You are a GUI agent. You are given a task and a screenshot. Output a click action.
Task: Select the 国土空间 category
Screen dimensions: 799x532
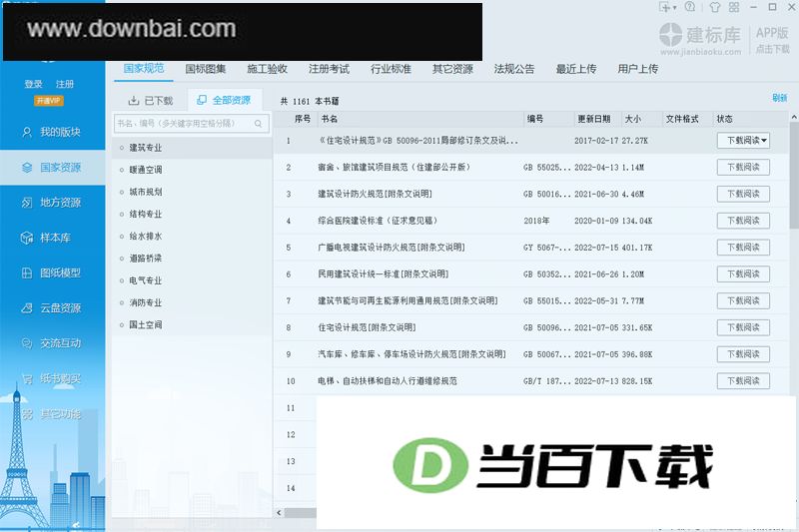tap(192, 324)
